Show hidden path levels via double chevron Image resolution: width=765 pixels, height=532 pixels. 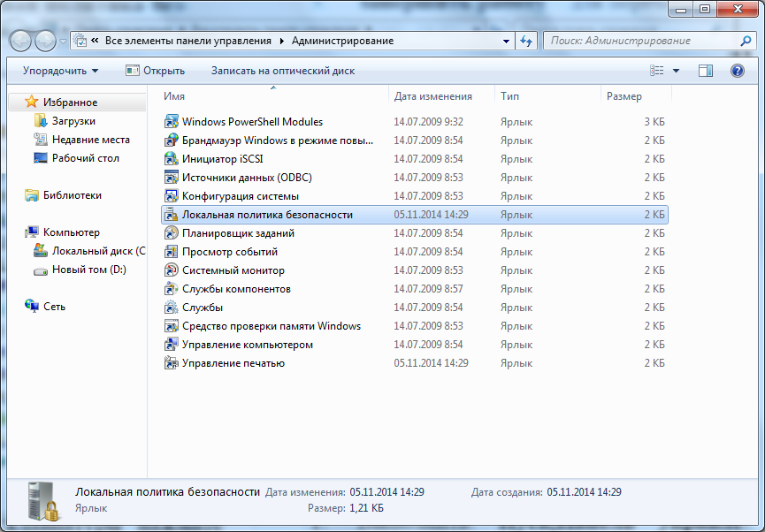[96, 41]
